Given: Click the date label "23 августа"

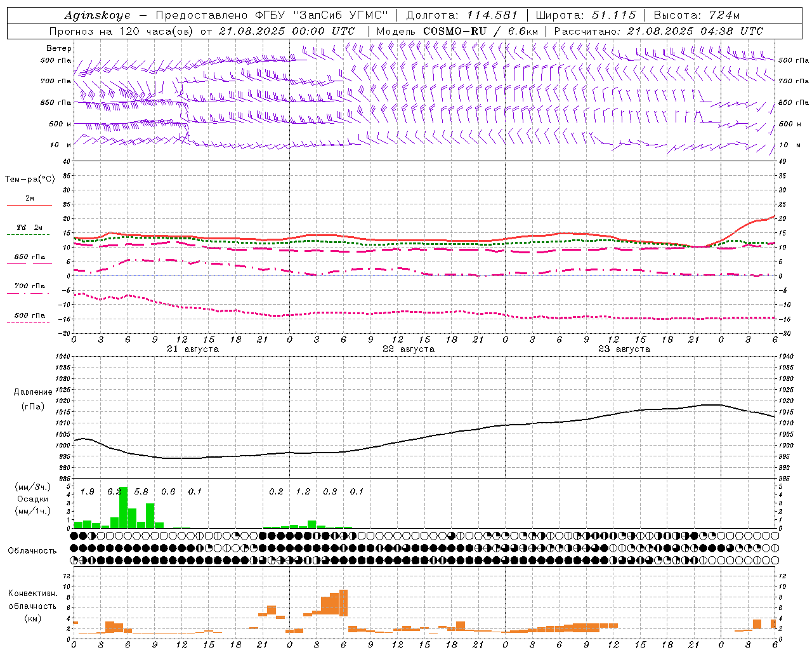Looking at the screenshot, I should point(624,349).
